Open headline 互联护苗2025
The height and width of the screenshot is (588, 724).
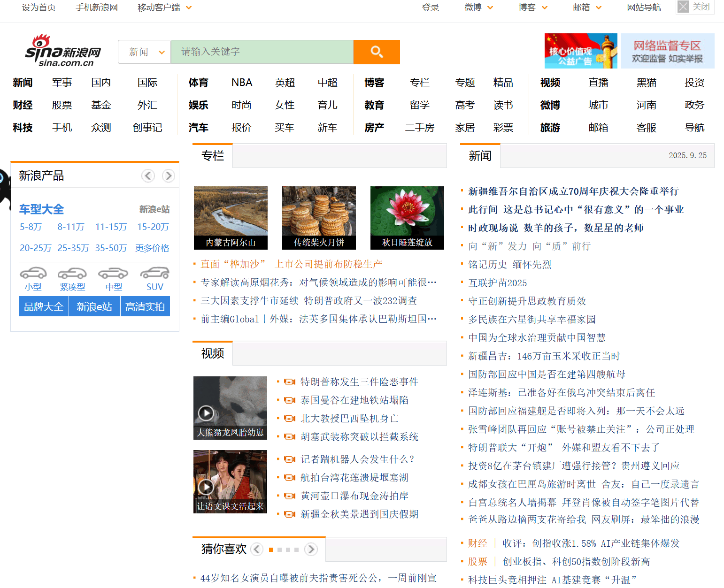[x=498, y=283]
